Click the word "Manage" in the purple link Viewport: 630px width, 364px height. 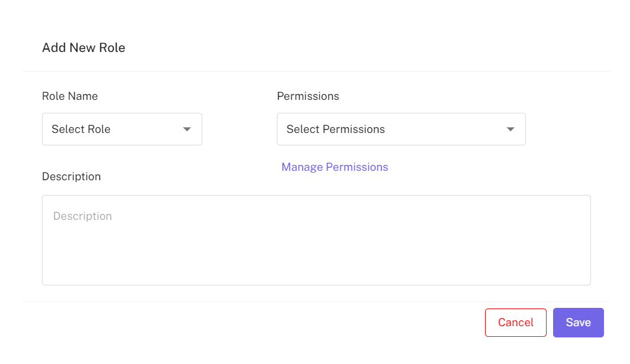(x=302, y=167)
